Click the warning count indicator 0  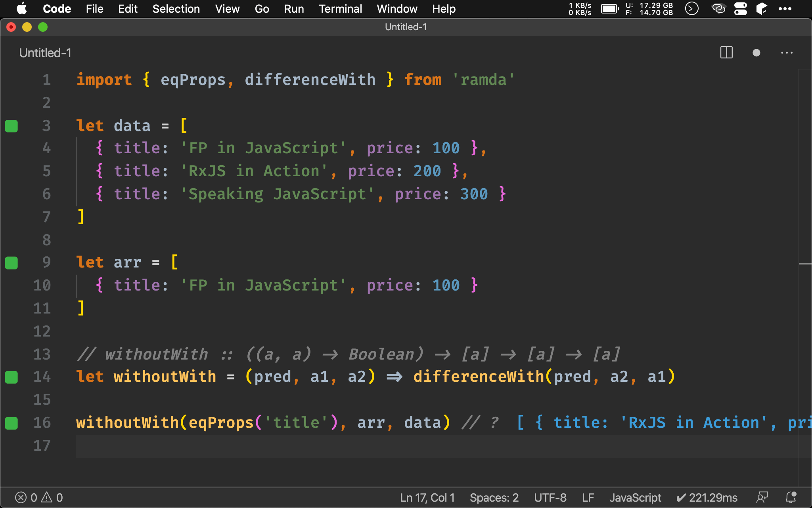pyautogui.click(x=59, y=497)
